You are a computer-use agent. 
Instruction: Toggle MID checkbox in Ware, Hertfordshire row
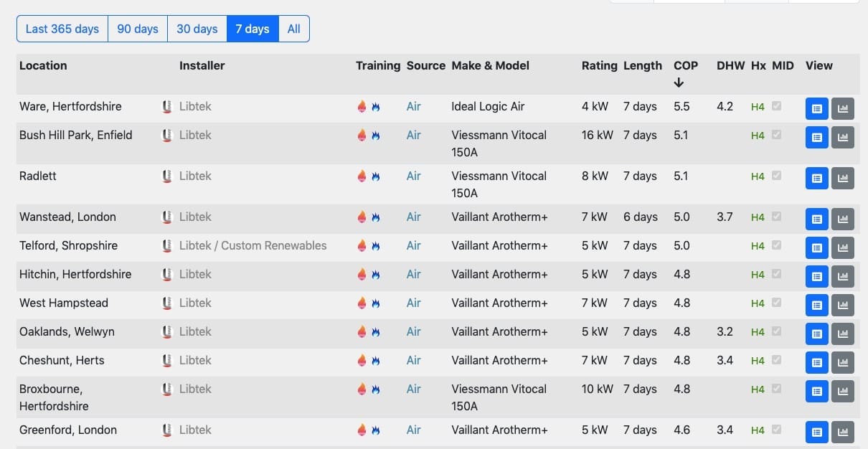coord(776,106)
